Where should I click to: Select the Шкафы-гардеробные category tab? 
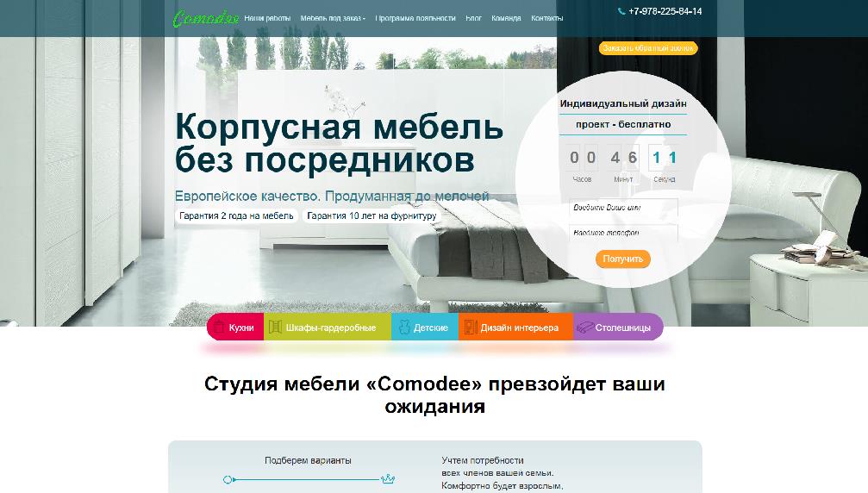(328, 327)
